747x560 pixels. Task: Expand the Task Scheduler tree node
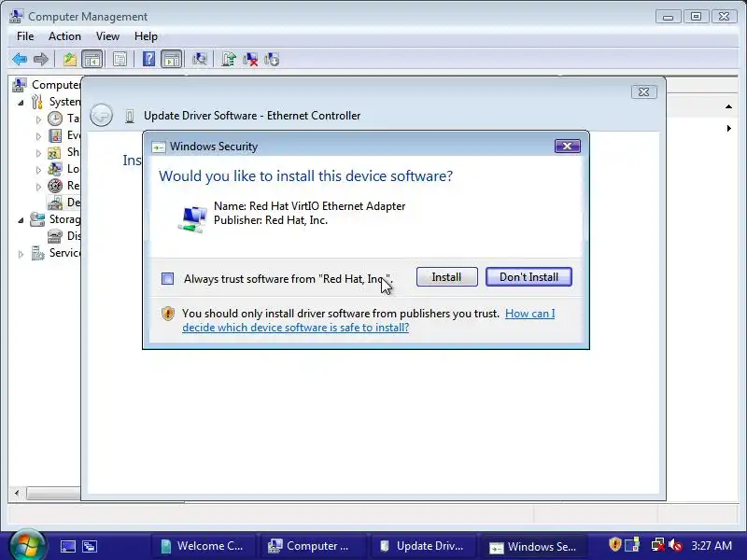[38, 119]
